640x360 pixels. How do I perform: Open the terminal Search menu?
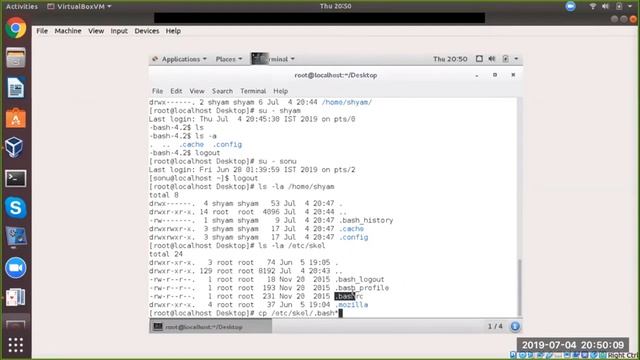(x=222, y=91)
